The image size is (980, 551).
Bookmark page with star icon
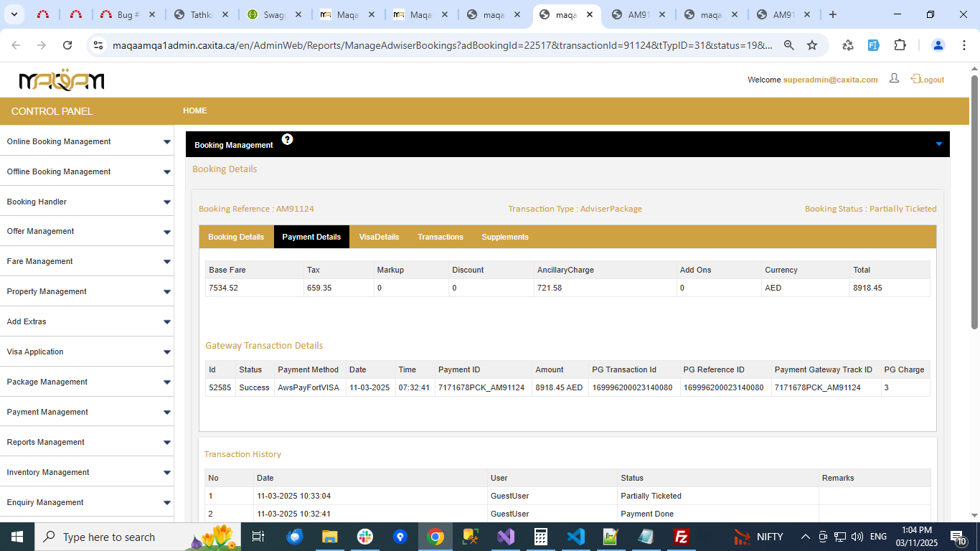click(x=812, y=45)
